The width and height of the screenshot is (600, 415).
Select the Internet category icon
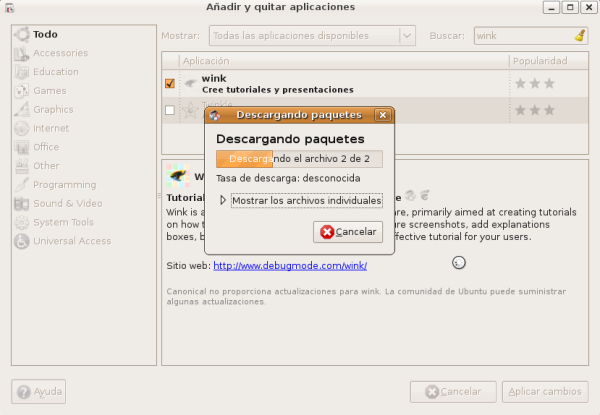pos(22,129)
